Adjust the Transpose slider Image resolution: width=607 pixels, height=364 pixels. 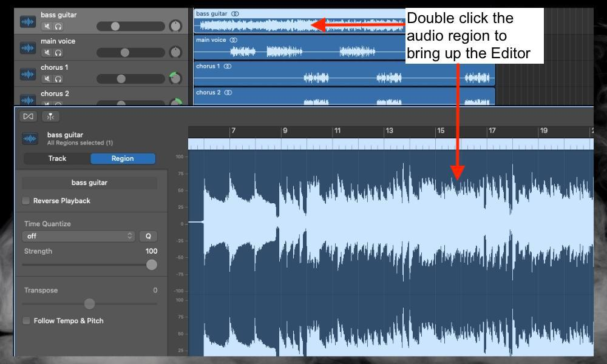[89, 304]
